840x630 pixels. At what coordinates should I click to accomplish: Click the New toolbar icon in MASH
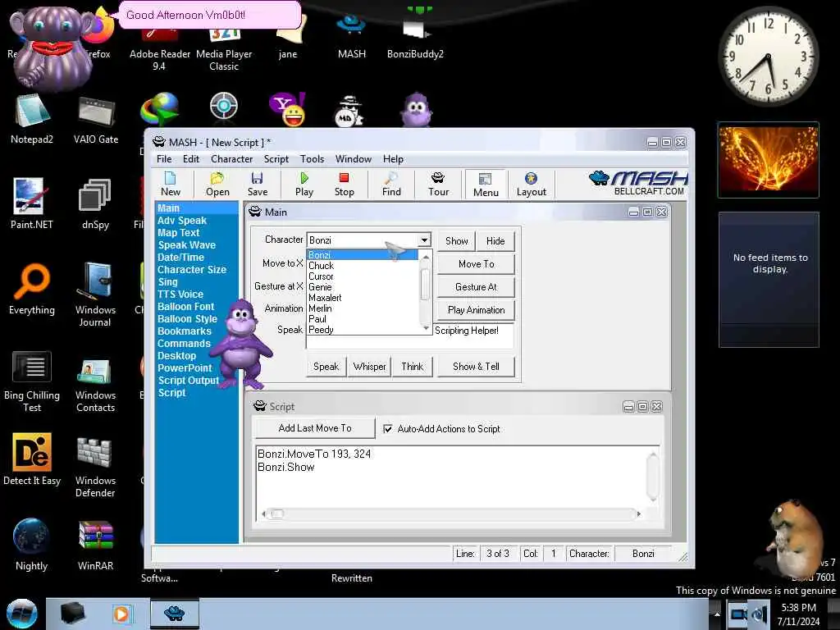pos(171,185)
